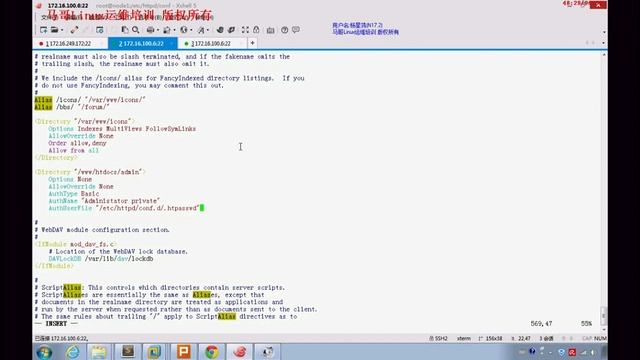Click the copy-paste clipboard icon
The image size is (640, 360).
point(125,30)
